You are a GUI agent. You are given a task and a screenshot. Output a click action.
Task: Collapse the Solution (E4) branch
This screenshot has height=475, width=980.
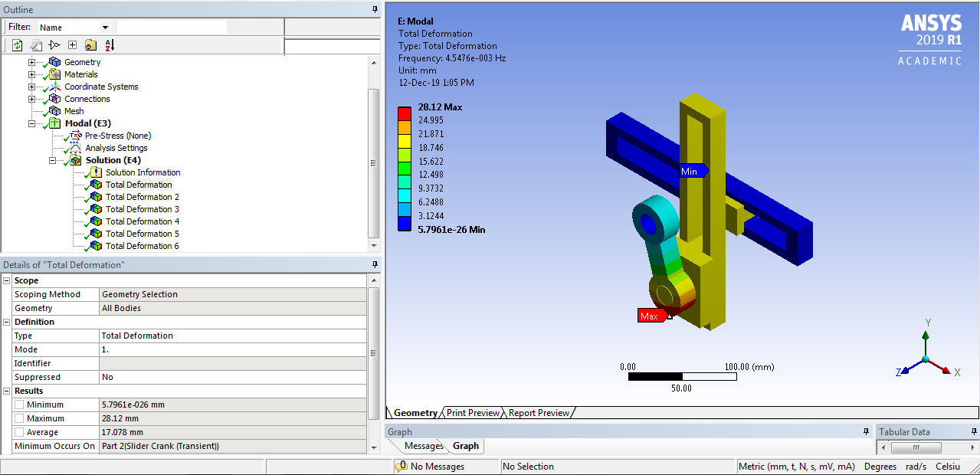point(51,160)
